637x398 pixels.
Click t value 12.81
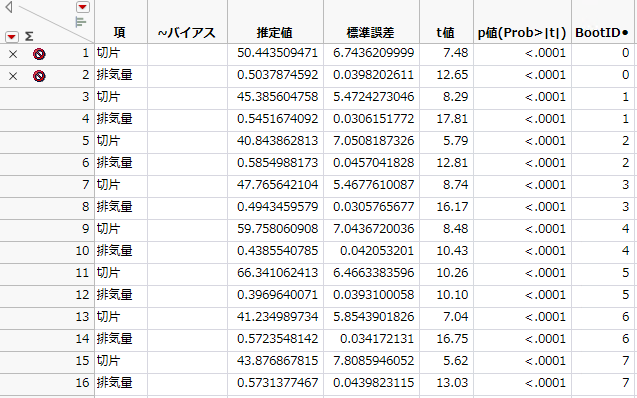pos(452,162)
